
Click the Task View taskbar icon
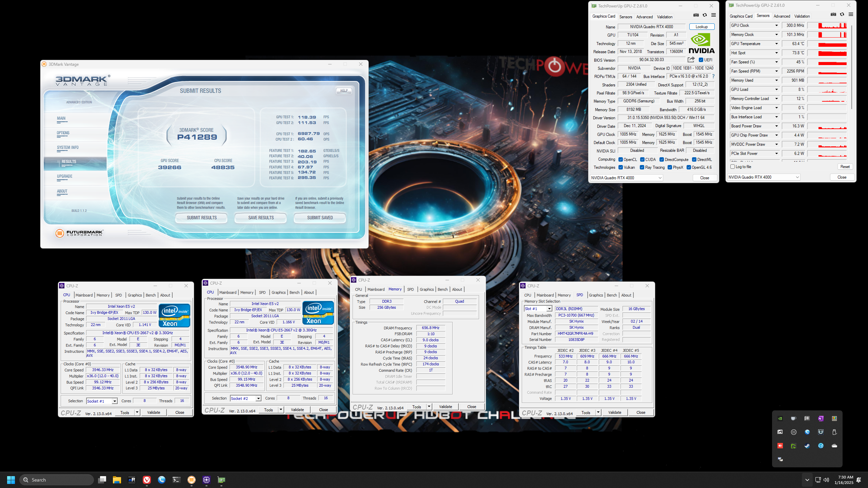point(102,480)
